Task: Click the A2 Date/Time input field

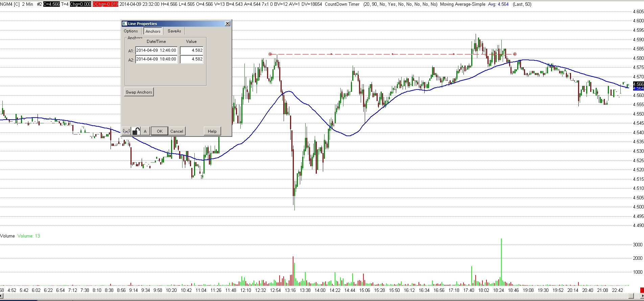Action: (x=157, y=59)
